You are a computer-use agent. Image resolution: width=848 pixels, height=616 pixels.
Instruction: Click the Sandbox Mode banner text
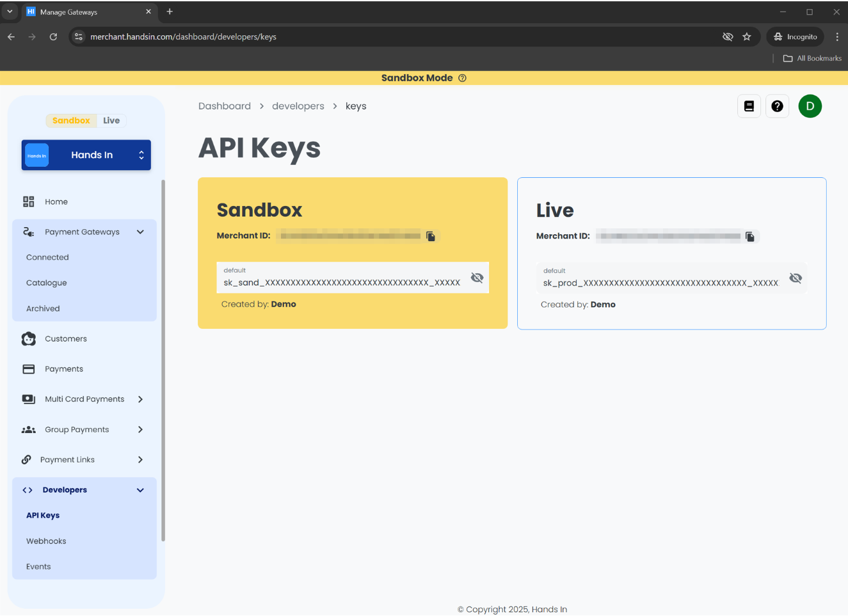(417, 78)
